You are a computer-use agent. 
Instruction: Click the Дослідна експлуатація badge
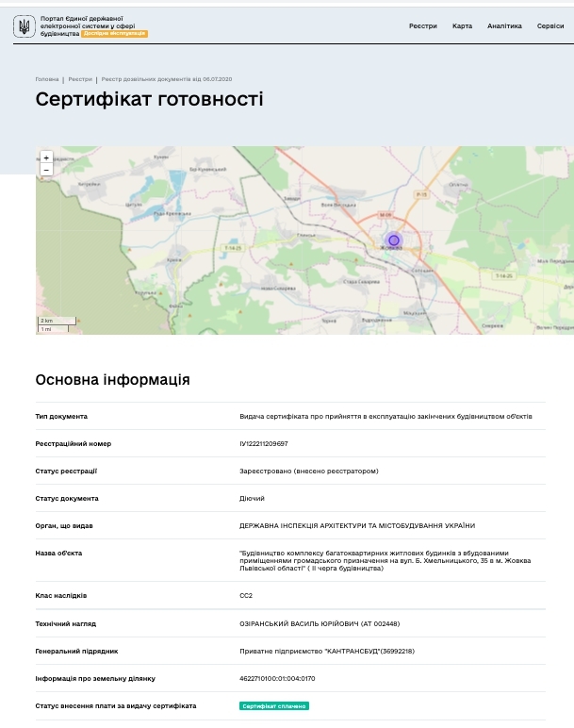tap(115, 33)
